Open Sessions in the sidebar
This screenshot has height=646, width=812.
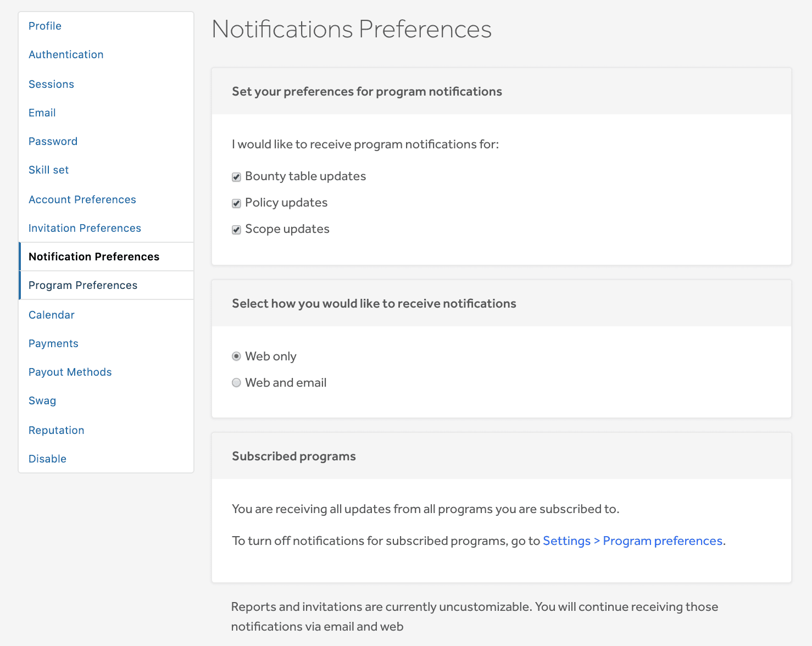point(51,84)
